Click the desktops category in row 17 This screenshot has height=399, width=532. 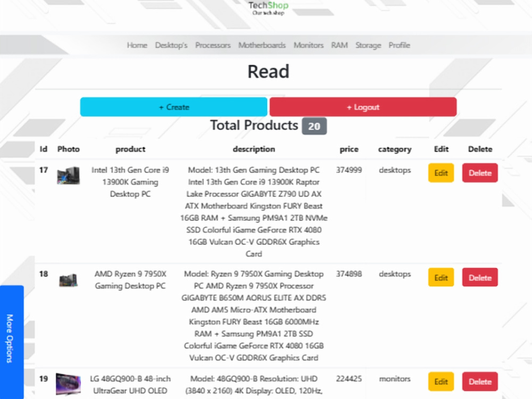[x=395, y=170]
